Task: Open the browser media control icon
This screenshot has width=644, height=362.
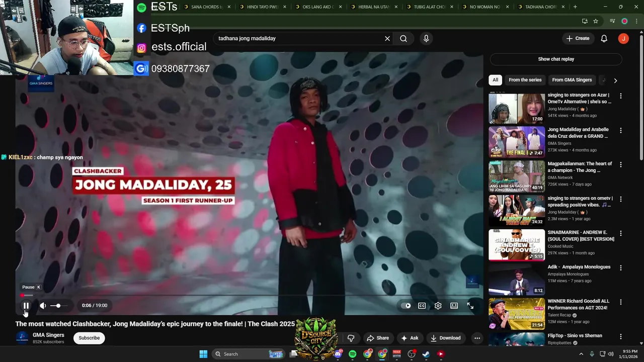Action: pyautogui.click(x=612, y=21)
